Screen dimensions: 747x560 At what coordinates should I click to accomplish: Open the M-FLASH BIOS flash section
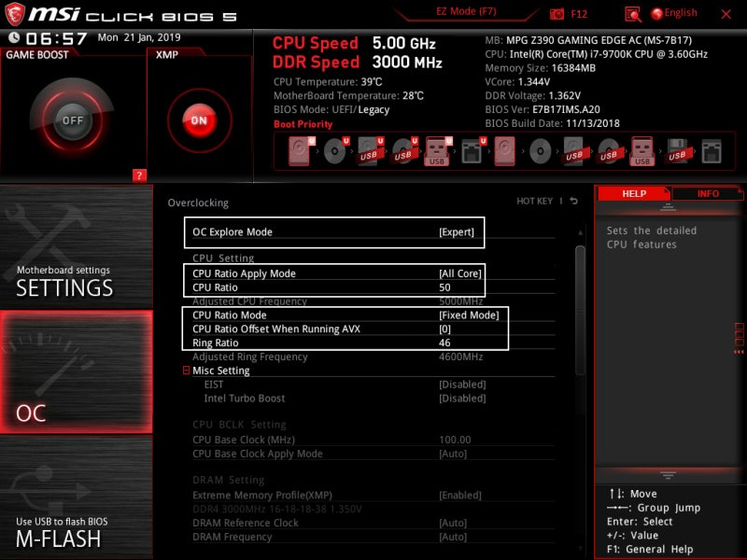pos(77,497)
